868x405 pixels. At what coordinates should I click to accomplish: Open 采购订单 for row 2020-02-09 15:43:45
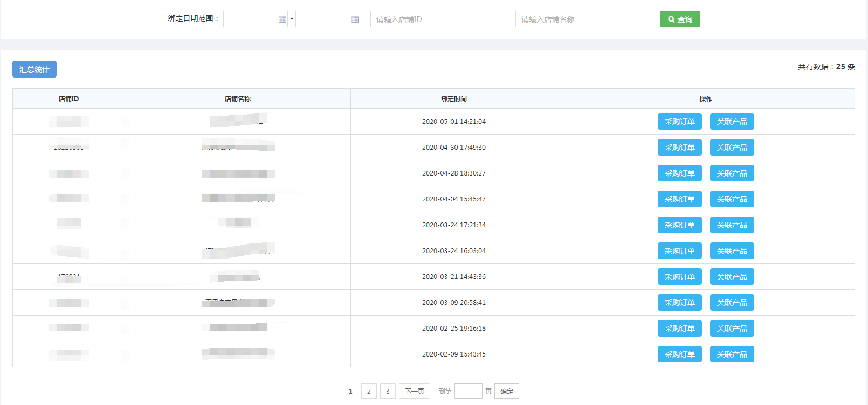pyautogui.click(x=680, y=354)
